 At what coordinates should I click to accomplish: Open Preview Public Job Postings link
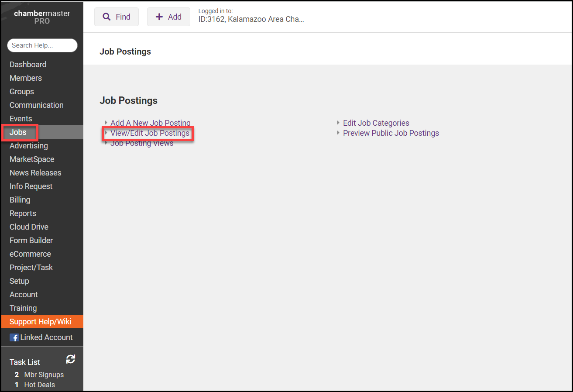point(391,133)
